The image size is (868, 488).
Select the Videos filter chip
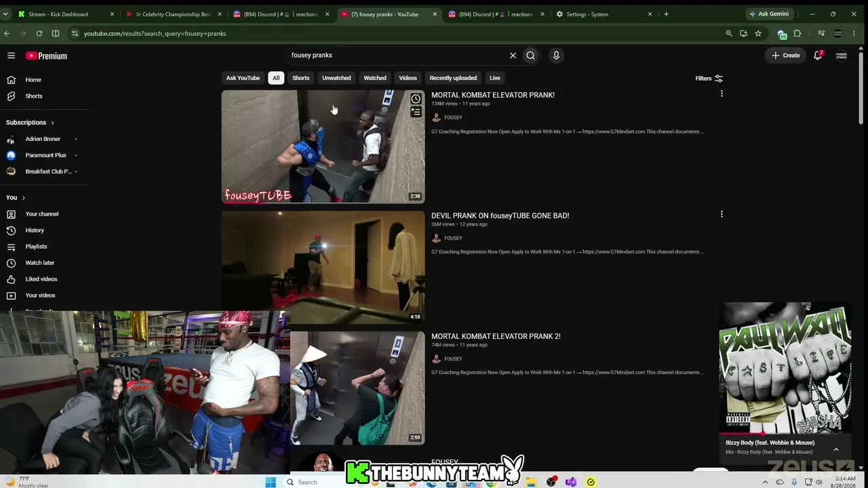(x=408, y=78)
